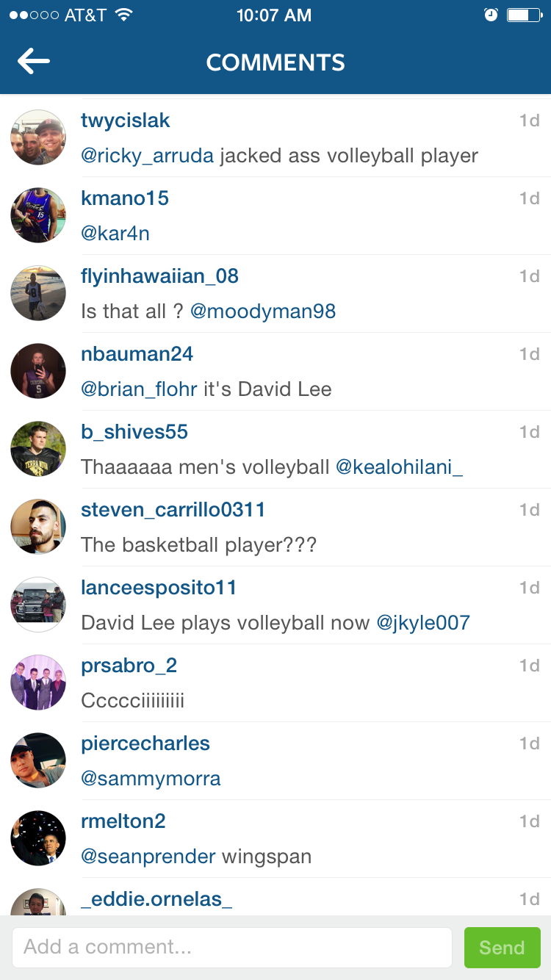Open the @kealohilani_ mention

click(x=399, y=467)
